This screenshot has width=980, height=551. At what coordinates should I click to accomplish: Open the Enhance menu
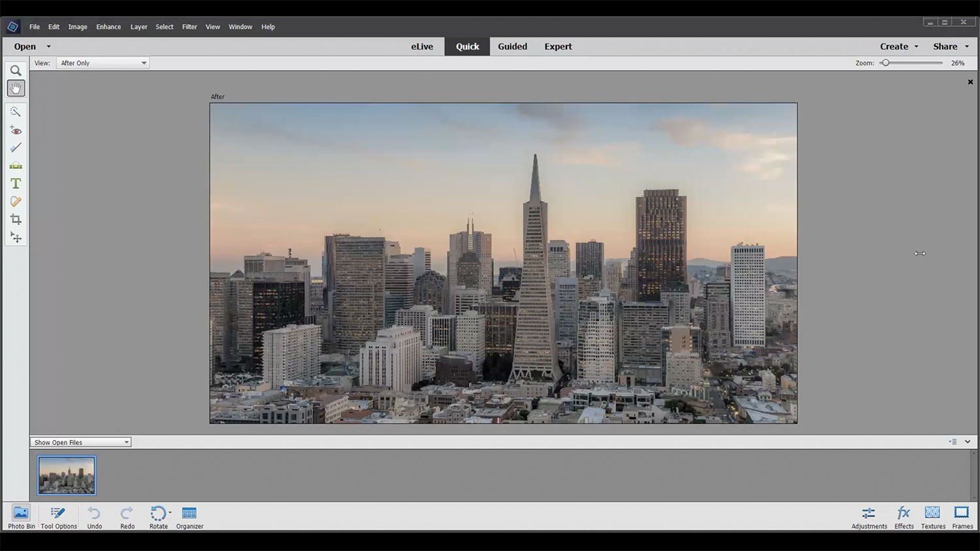[108, 27]
